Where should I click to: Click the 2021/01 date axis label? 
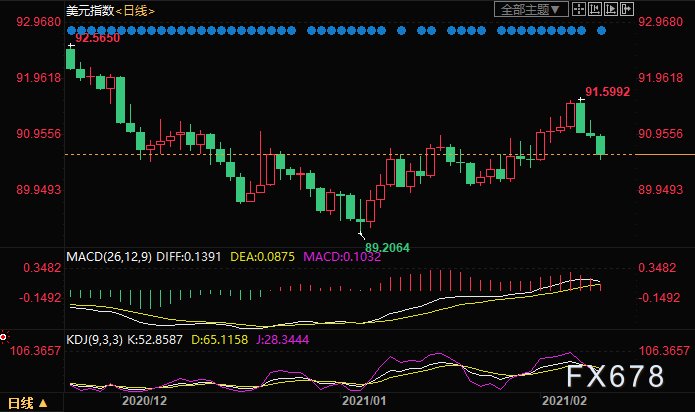pyautogui.click(x=364, y=401)
